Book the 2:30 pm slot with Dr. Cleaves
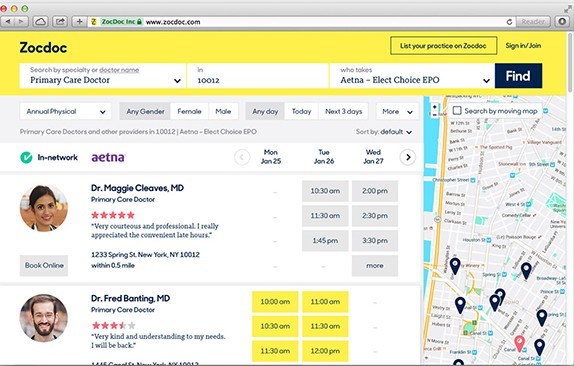The image size is (574, 366). 375,216
